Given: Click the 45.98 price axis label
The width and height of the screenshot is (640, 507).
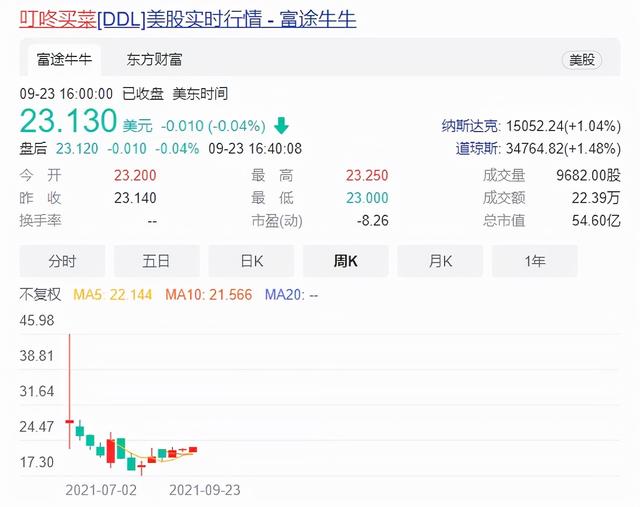Looking at the screenshot, I should [37, 320].
